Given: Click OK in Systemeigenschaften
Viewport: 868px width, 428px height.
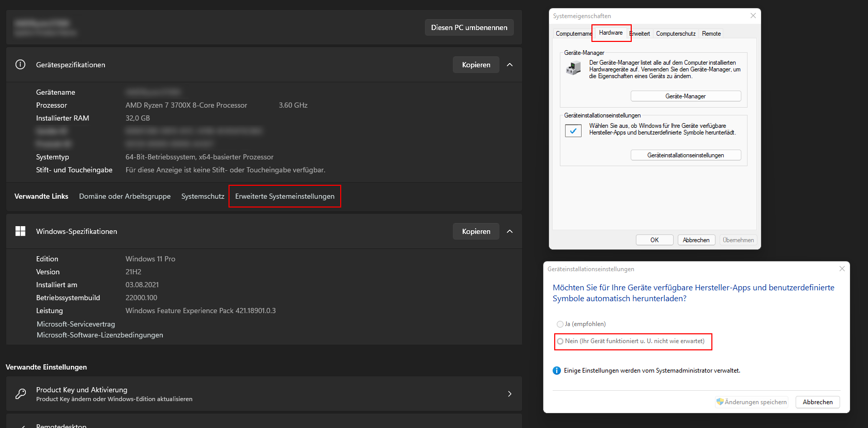Looking at the screenshot, I should coord(654,240).
